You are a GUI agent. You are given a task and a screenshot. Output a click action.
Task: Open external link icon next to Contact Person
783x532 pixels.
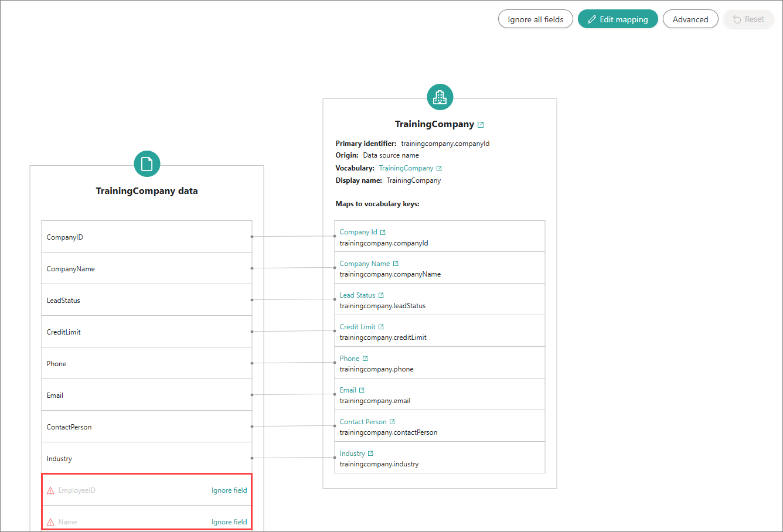(x=392, y=422)
